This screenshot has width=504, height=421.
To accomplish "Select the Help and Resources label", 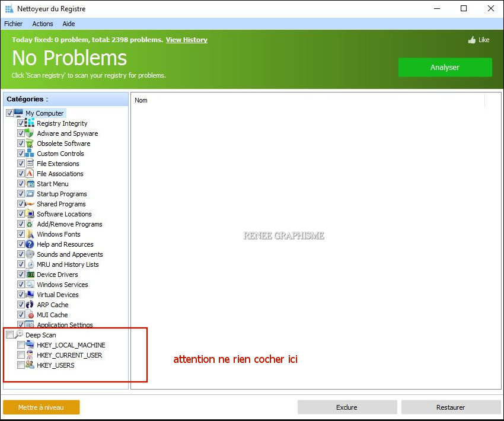I will point(65,244).
